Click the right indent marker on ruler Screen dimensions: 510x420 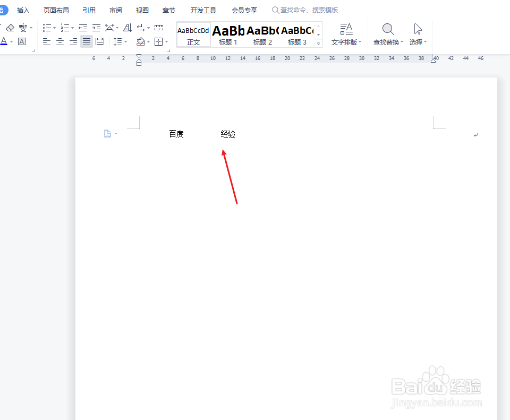pos(433,60)
